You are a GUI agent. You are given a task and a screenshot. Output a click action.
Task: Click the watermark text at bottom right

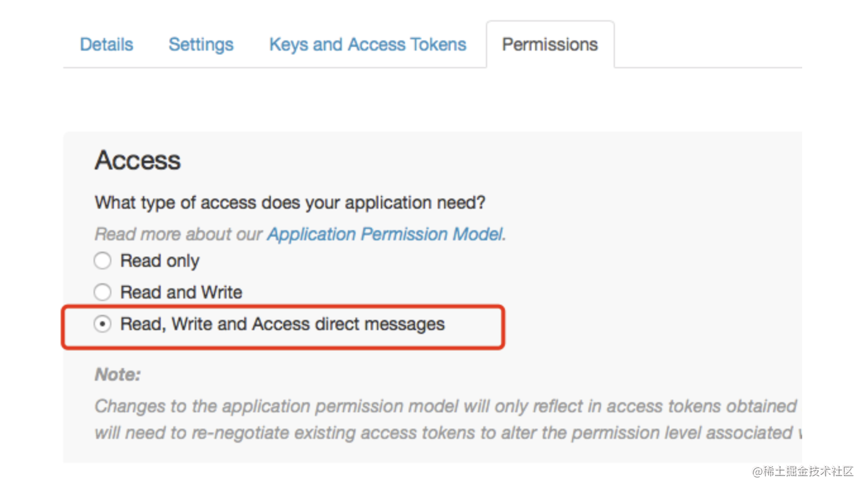coord(803,472)
